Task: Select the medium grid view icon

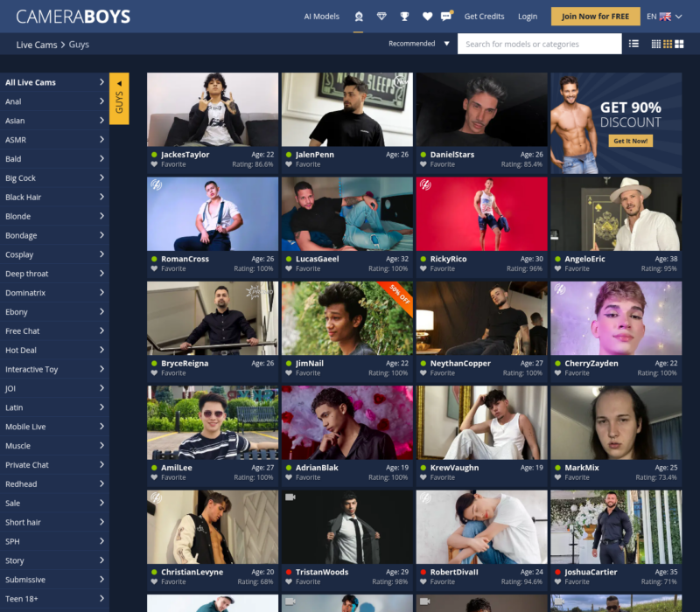Action: tap(668, 44)
